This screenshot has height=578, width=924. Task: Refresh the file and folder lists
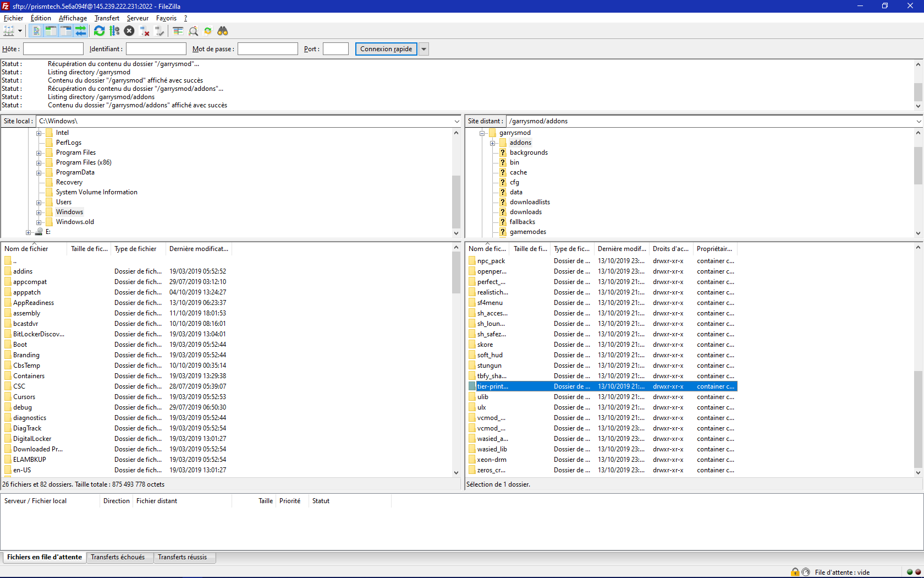tap(99, 31)
